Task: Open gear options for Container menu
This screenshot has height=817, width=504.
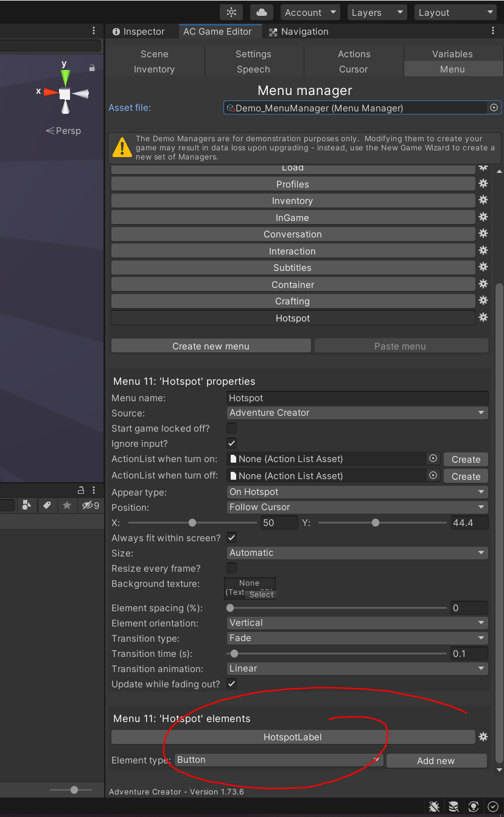Action: pos(483,284)
